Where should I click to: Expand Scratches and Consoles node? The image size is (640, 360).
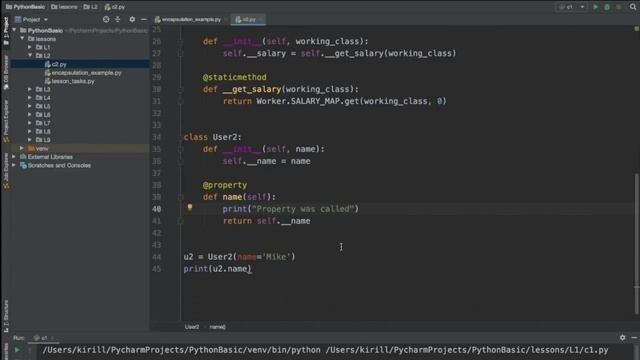15,165
